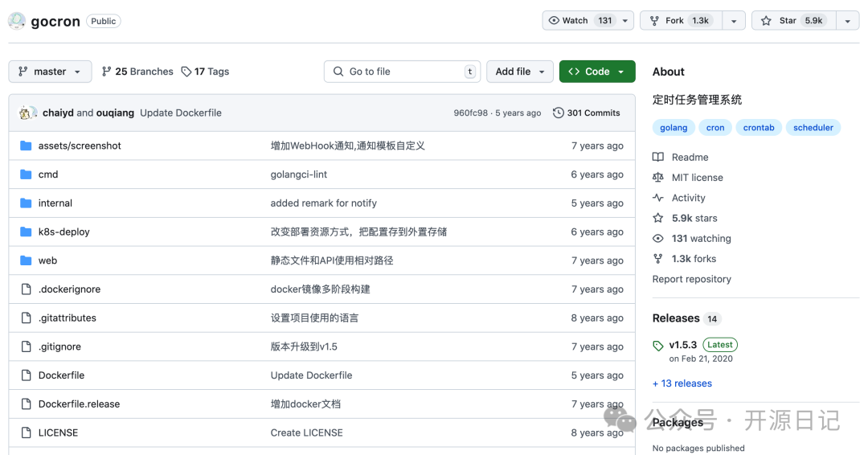Click the pulse icon beside Activity
This screenshot has height=455, width=868.
(x=658, y=198)
